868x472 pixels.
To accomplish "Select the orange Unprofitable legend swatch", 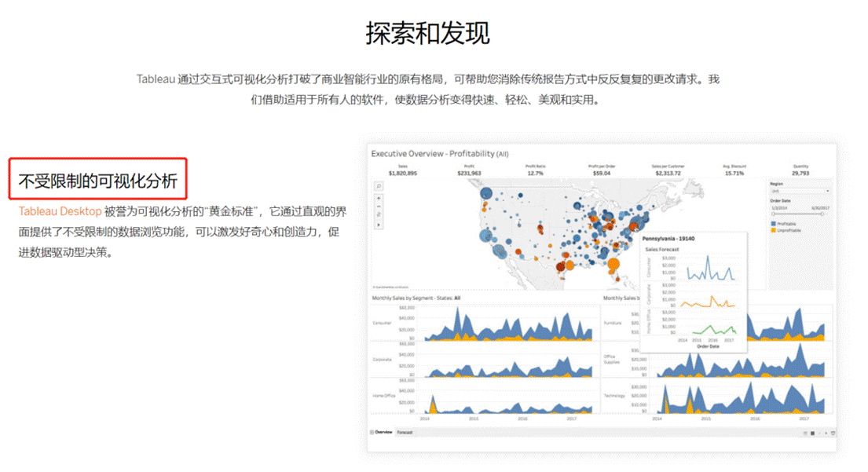I will tap(773, 229).
